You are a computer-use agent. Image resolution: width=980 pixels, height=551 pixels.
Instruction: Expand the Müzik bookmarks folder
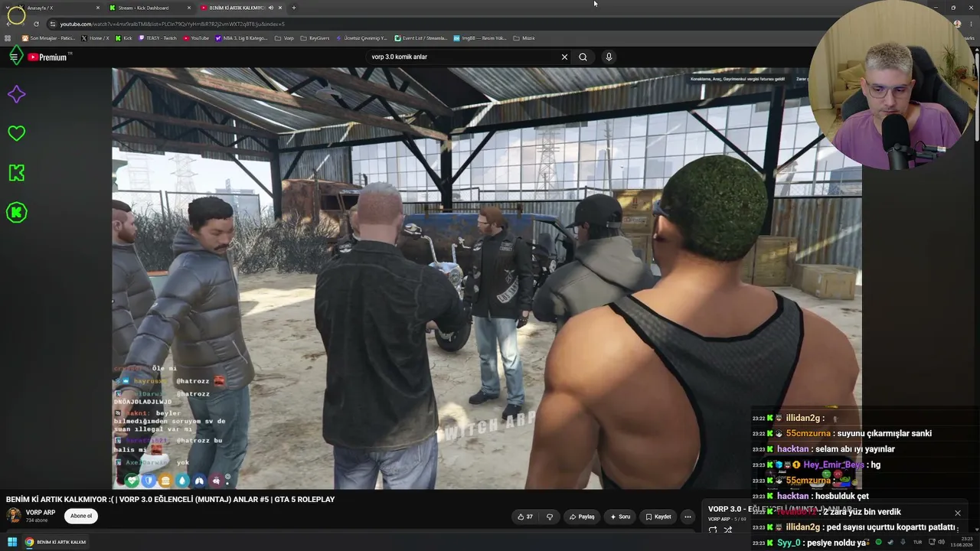[524, 38]
